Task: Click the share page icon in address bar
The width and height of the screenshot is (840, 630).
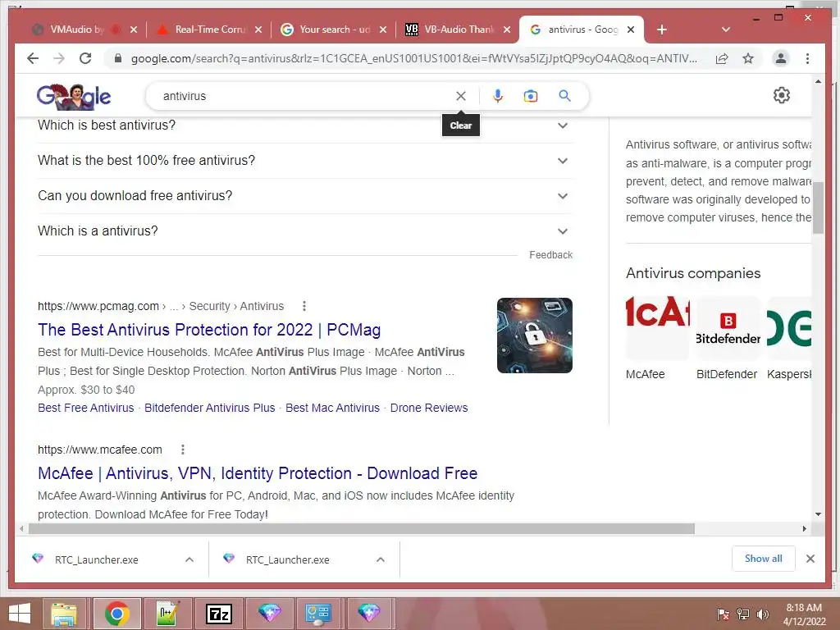Action: pyautogui.click(x=722, y=58)
